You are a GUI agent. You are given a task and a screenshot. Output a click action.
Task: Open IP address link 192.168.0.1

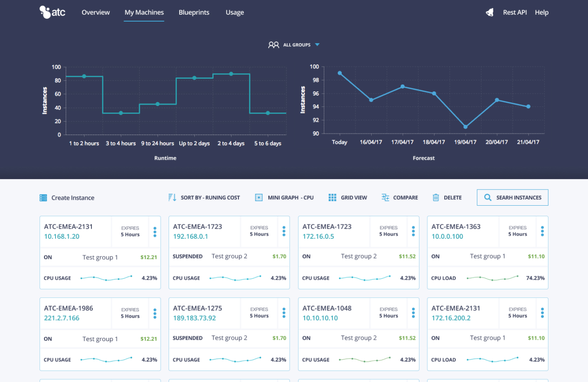pos(191,236)
